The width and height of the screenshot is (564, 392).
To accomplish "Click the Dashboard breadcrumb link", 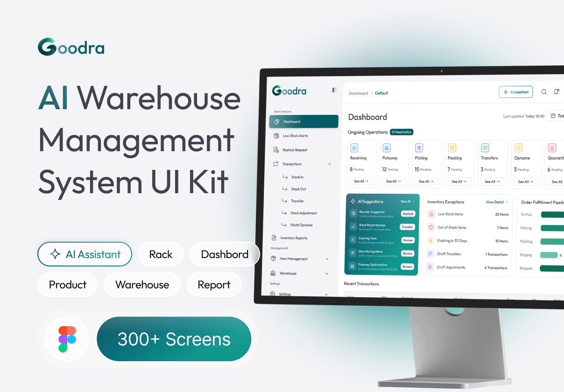I will pyautogui.click(x=359, y=93).
